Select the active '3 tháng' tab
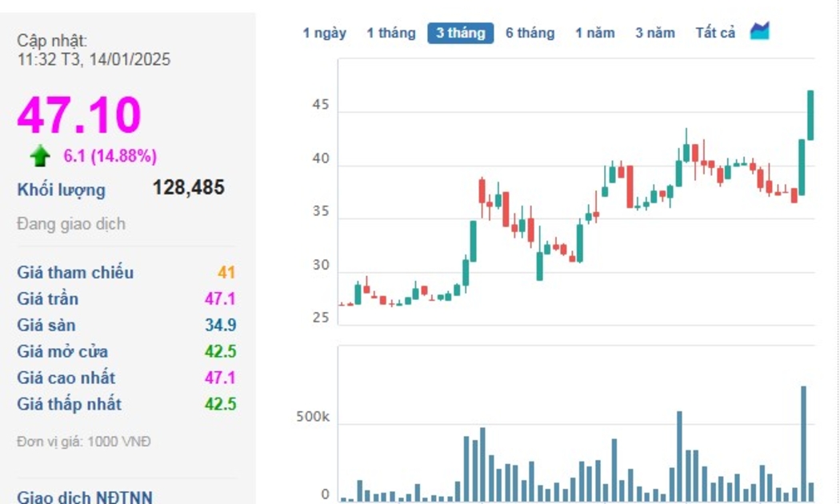 click(x=460, y=33)
